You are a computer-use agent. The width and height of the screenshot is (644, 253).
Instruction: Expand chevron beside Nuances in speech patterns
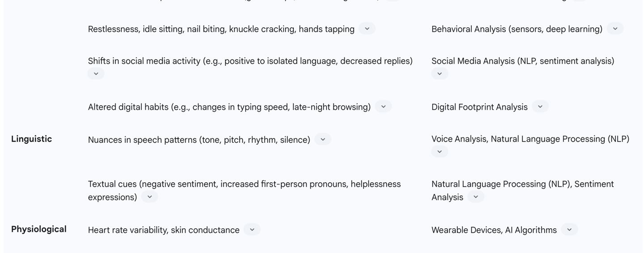click(x=322, y=139)
